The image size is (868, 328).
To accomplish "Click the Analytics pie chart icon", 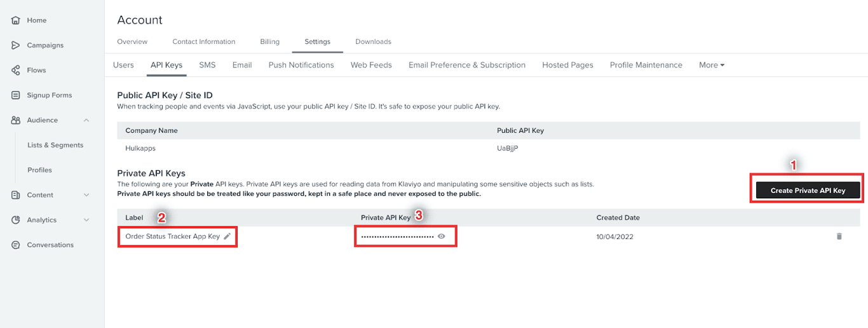I will tap(16, 220).
